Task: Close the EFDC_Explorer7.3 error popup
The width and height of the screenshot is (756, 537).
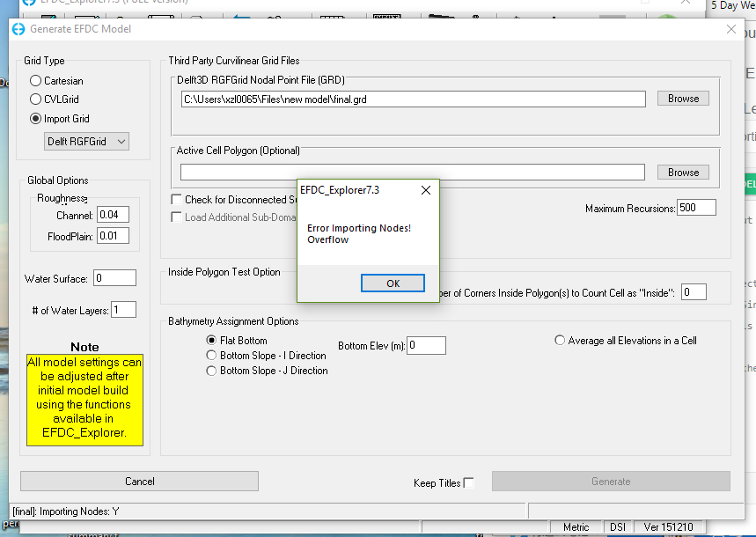Action: pos(426,190)
